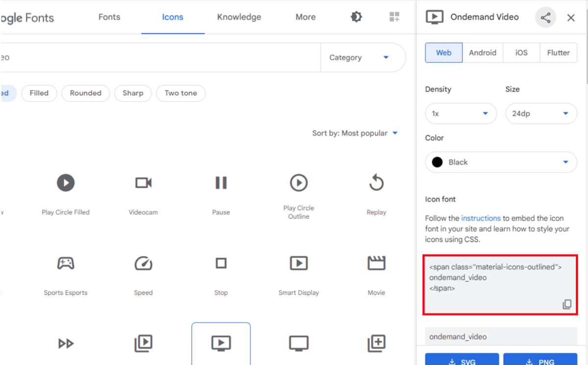This screenshot has width=588, height=365.
Task: Open the Size 24dp dropdown
Action: pyautogui.click(x=541, y=113)
